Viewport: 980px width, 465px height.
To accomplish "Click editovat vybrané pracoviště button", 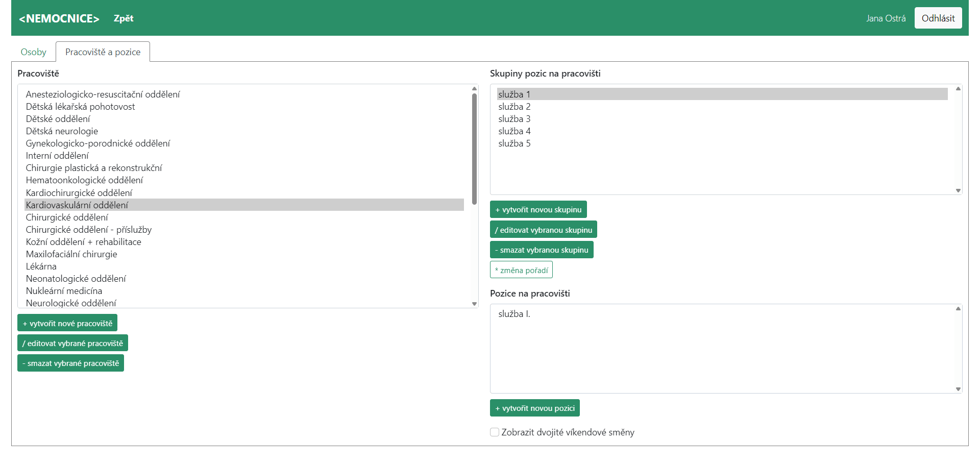I will coord(72,343).
